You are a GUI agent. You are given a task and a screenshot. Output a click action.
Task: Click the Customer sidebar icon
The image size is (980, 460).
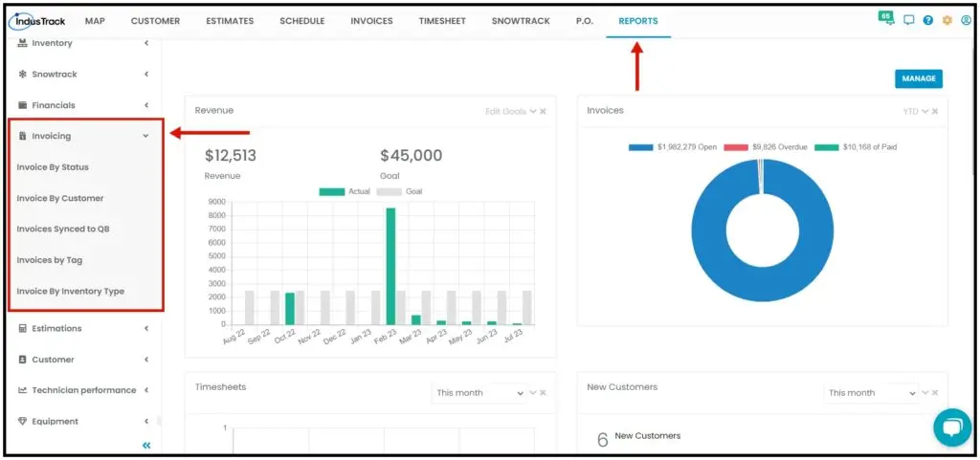(x=23, y=360)
